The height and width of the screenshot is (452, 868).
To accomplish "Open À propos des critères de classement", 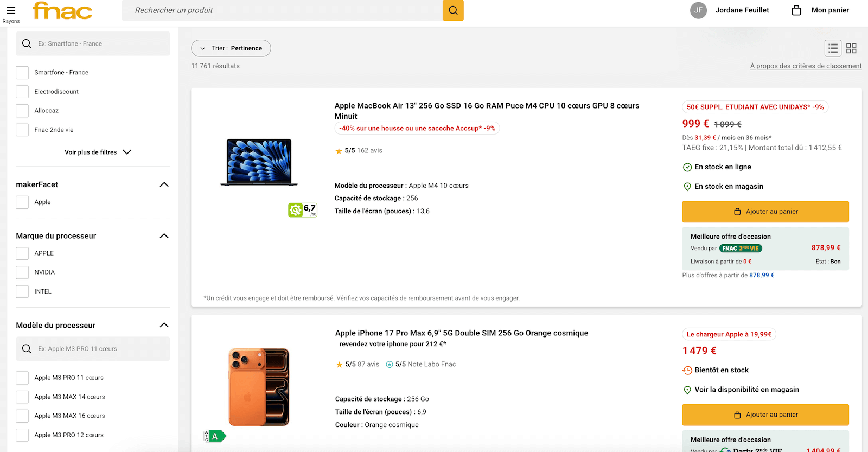I will (x=806, y=66).
